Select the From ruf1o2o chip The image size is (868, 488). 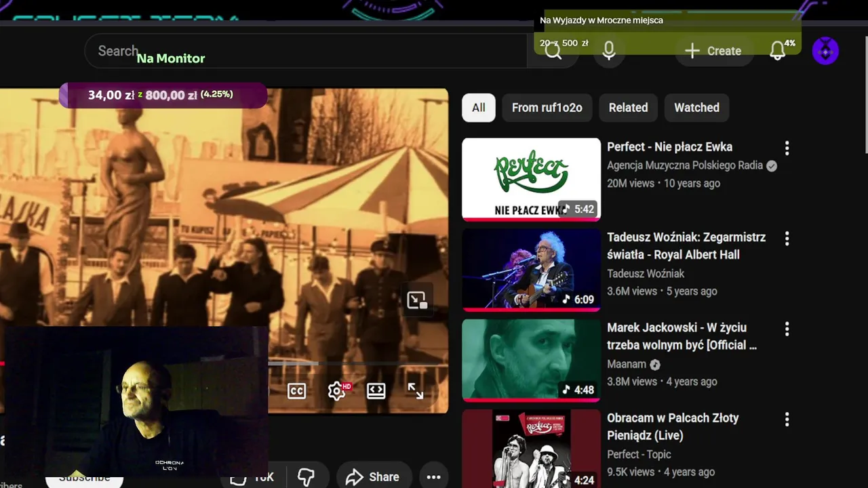[547, 108]
